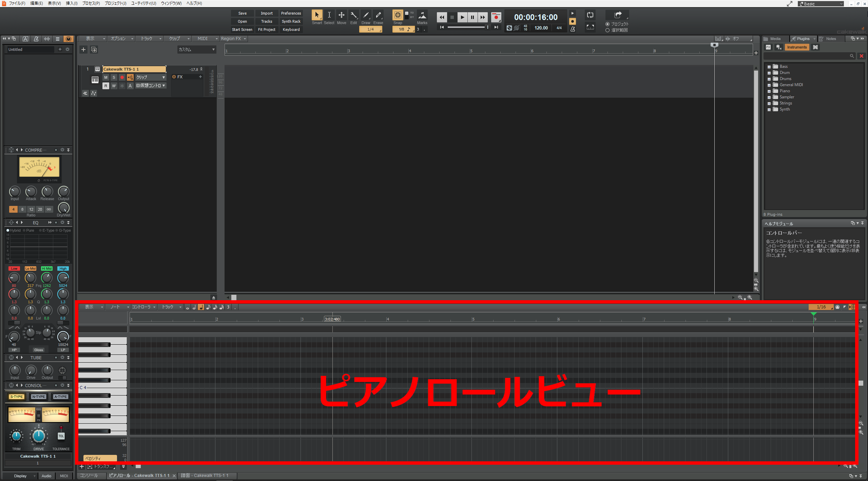
Task: Click the instrument keyboard icon on track 1
Action: pos(95,80)
